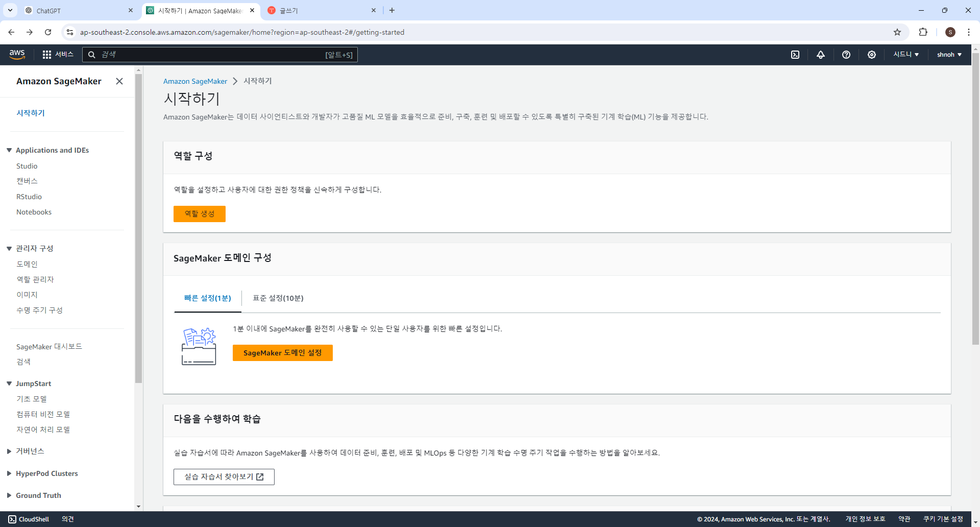The height and width of the screenshot is (527, 980).
Task: Open RStudio in the side navigation
Action: coord(29,197)
